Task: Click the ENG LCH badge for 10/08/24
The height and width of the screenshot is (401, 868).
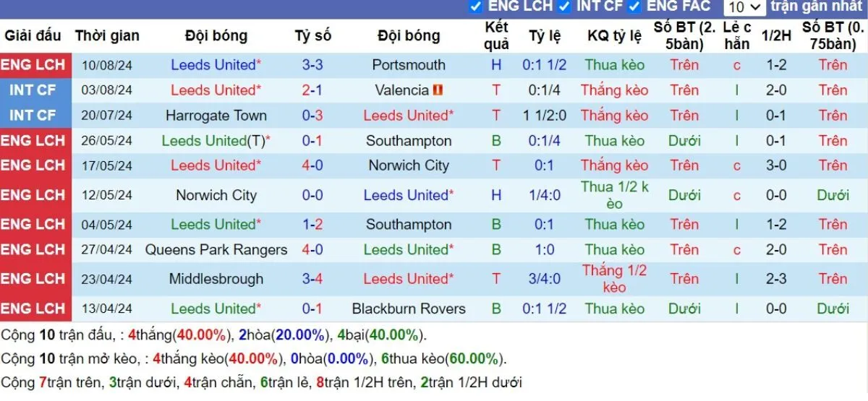Action: 33,65
